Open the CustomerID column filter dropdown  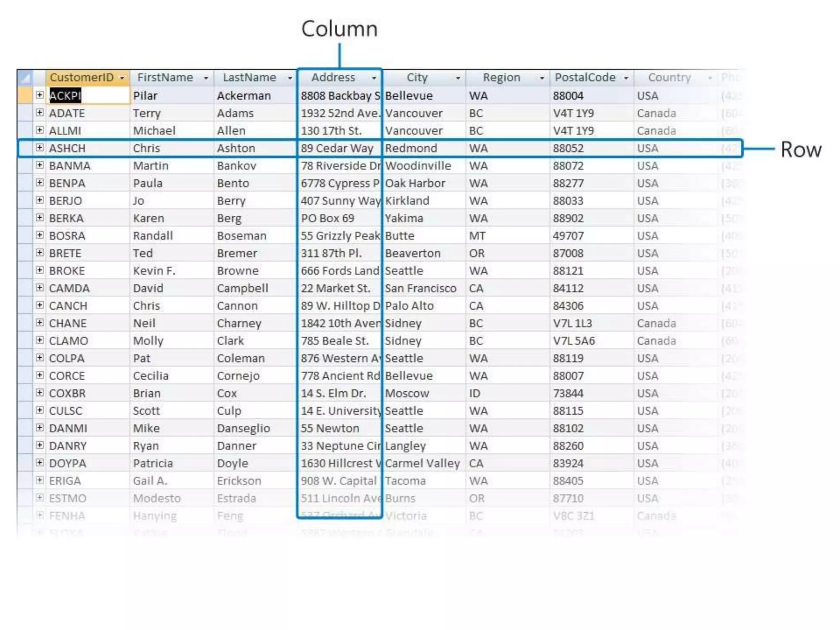pos(122,78)
